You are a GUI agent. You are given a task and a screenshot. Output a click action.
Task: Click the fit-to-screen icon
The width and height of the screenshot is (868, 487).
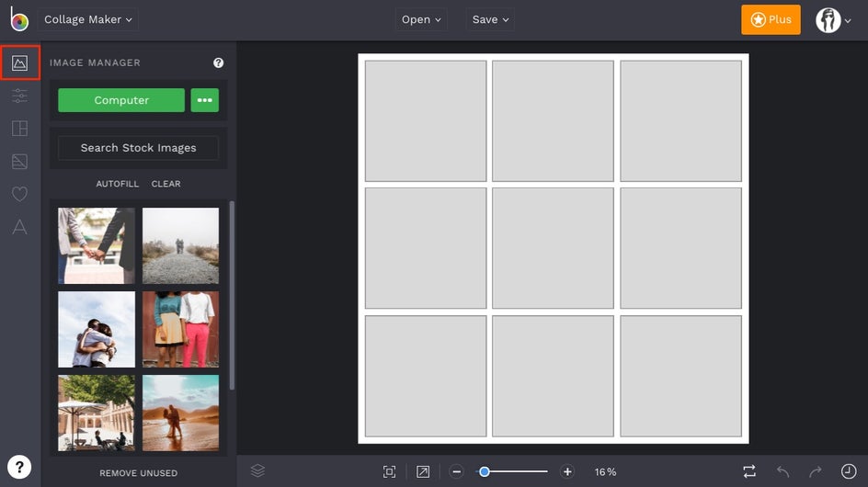tap(389, 471)
